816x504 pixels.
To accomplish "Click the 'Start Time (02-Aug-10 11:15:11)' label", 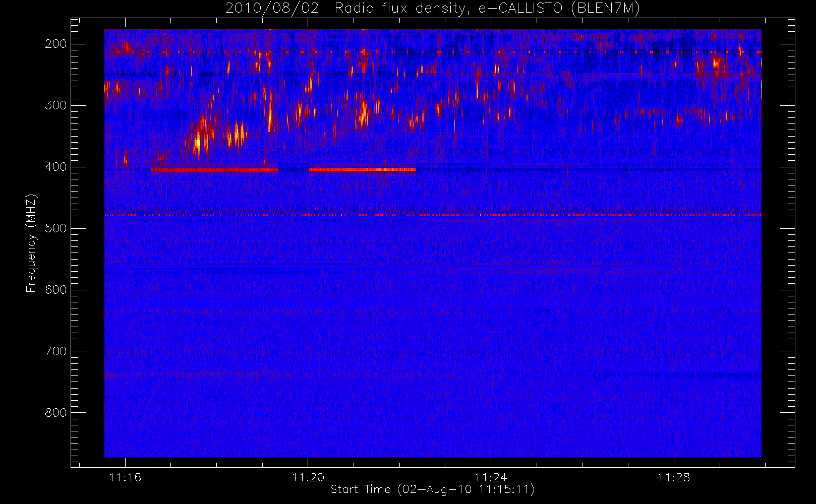I will (x=432, y=489).
